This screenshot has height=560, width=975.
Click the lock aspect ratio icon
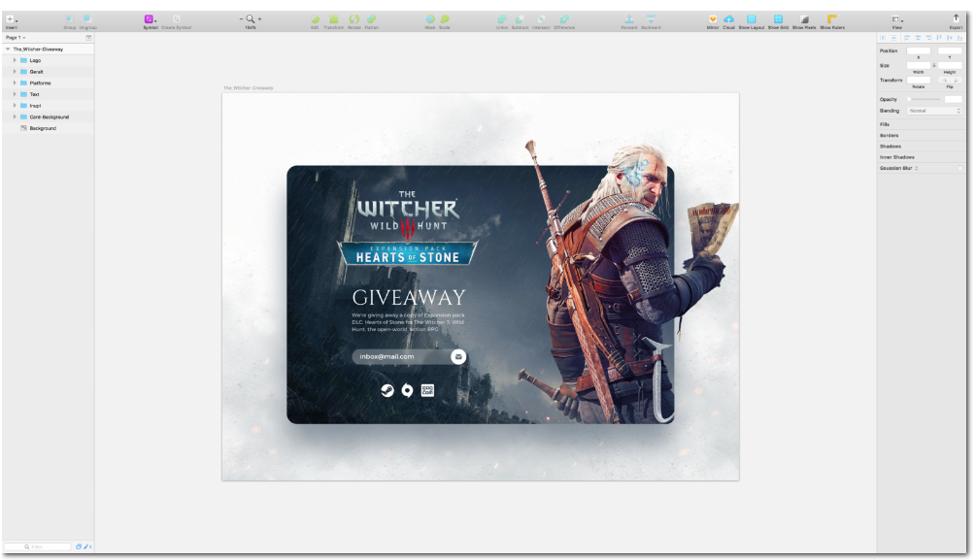pyautogui.click(x=934, y=65)
